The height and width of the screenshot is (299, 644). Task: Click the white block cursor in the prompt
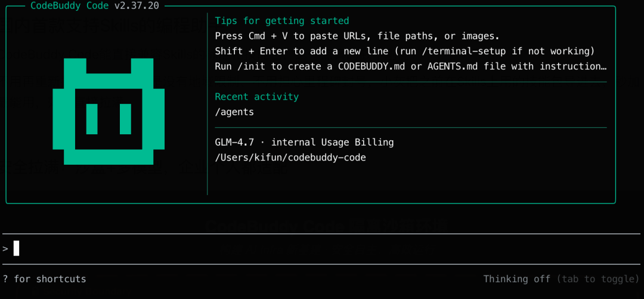[x=17, y=248]
